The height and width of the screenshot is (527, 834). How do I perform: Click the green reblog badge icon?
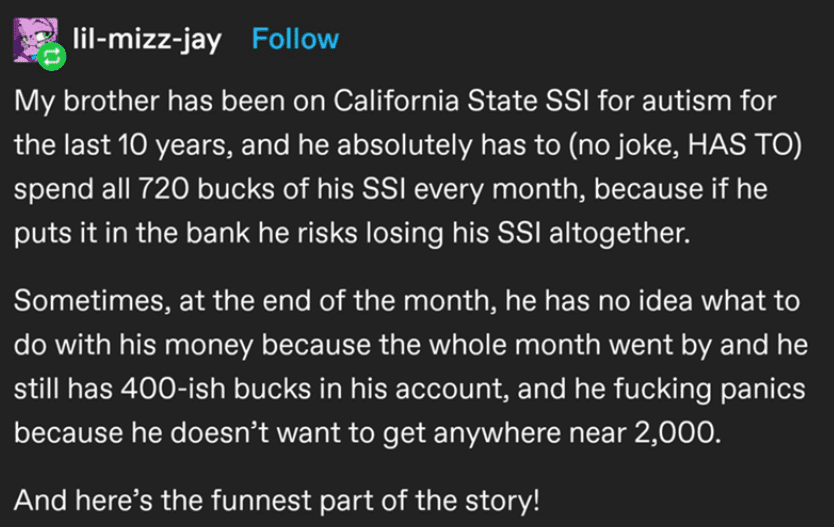point(52,56)
